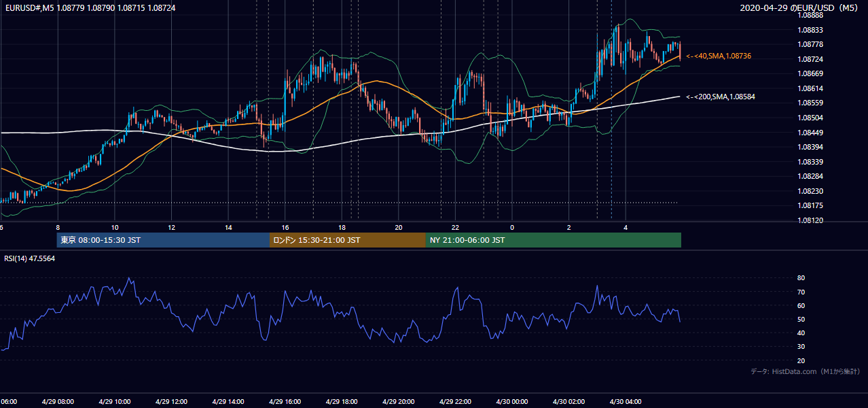Click price level 1.08175 on the axis

point(810,205)
